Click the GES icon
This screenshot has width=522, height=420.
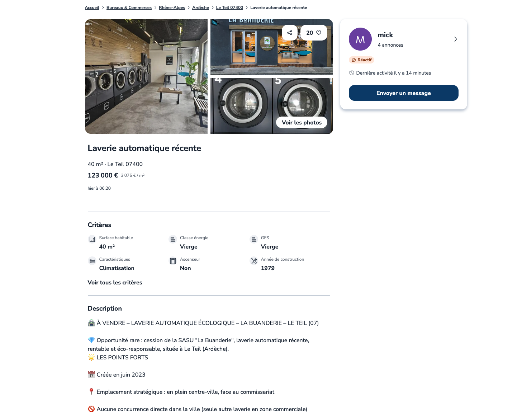coord(254,239)
